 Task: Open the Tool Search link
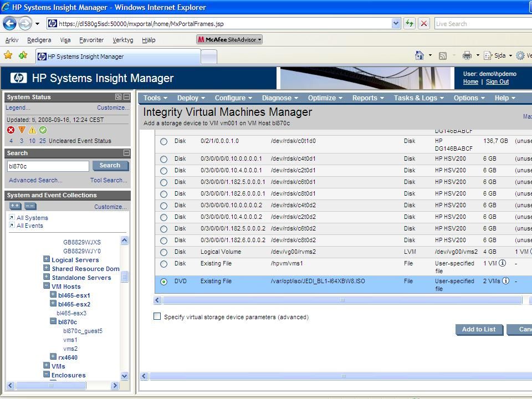coord(109,180)
